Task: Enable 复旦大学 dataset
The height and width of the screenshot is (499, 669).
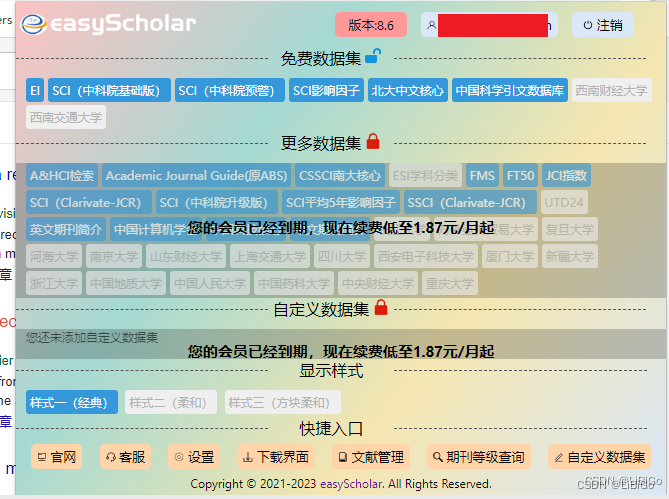Action: [570, 229]
